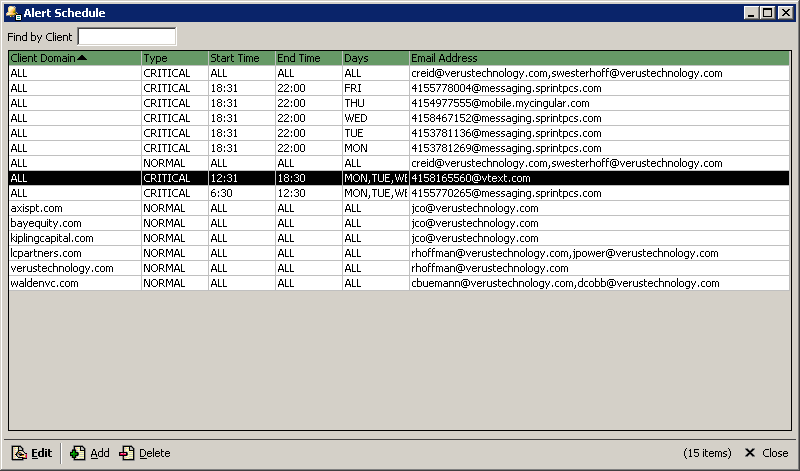Viewport: 800px width, 471px height.
Task: Click the Delete schedule icon
Action: [x=127, y=453]
